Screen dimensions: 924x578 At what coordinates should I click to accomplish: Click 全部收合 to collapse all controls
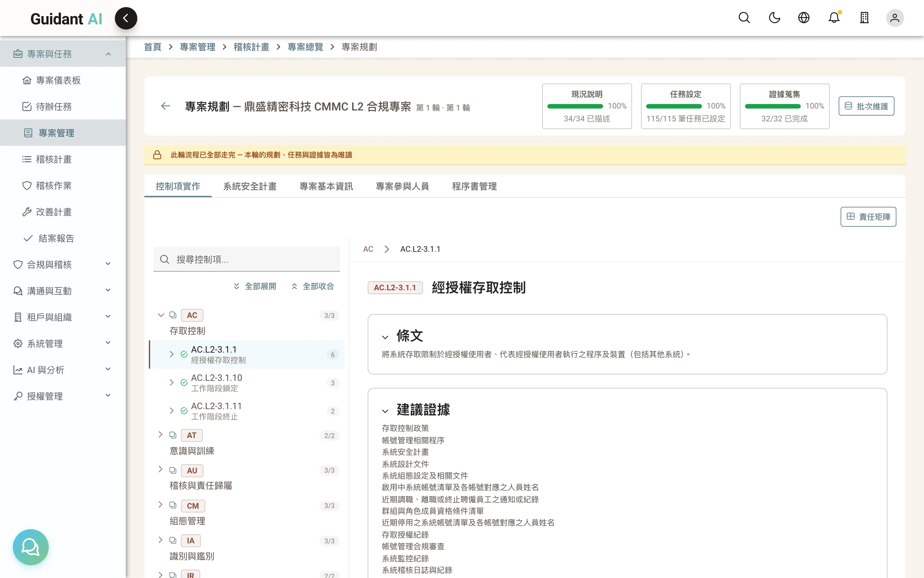click(313, 286)
